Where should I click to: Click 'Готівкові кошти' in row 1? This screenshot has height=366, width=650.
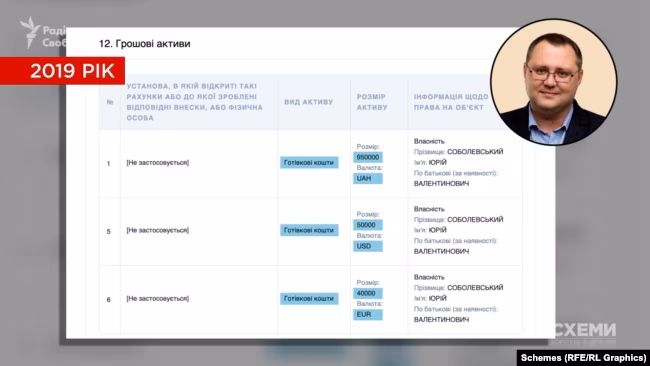click(309, 162)
